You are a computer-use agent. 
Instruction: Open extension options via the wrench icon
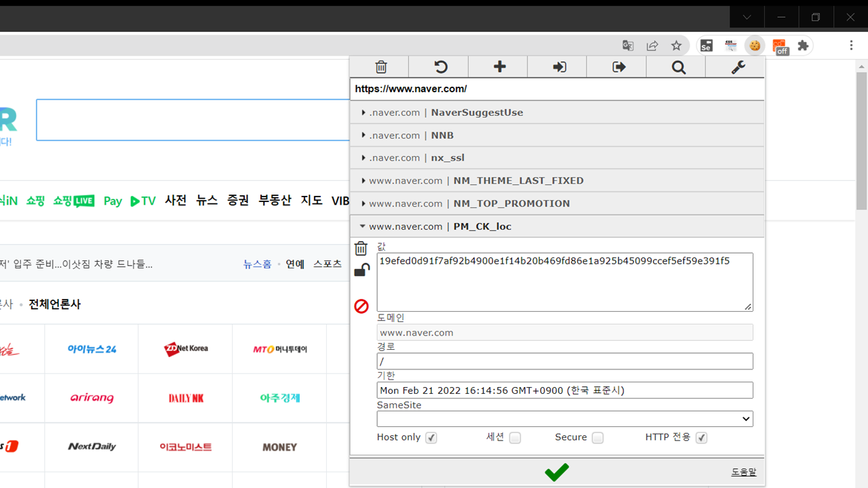point(738,67)
